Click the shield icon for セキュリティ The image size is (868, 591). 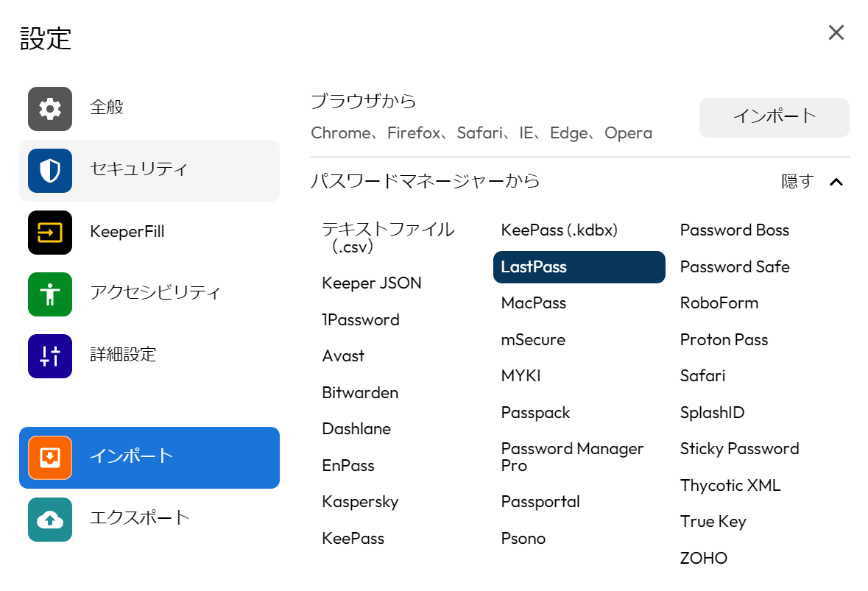50,171
